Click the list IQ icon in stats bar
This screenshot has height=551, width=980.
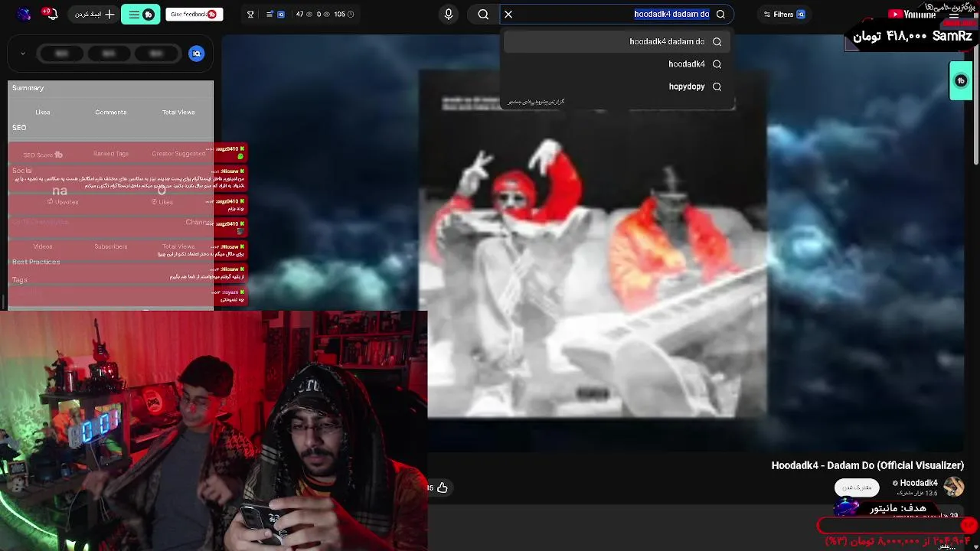pyautogui.click(x=276, y=14)
